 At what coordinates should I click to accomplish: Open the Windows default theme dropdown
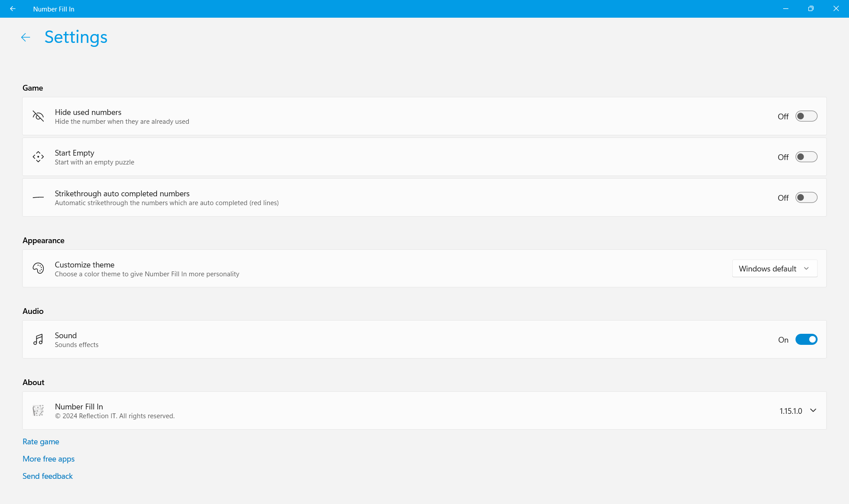(x=774, y=269)
